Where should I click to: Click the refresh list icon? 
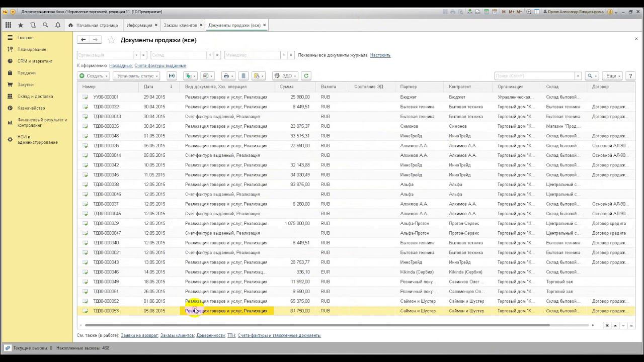pos(306,76)
